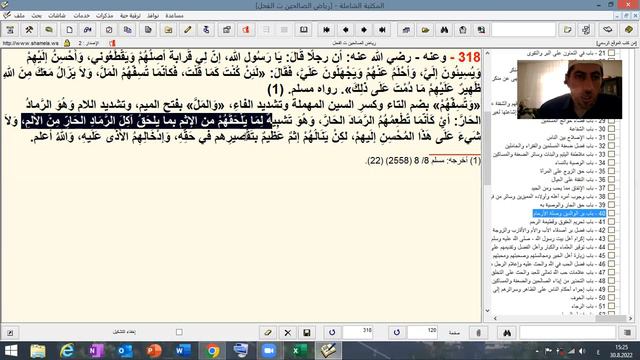Check the box for chapter 31
The height and width of the screenshot is (360, 640).
click(611, 137)
